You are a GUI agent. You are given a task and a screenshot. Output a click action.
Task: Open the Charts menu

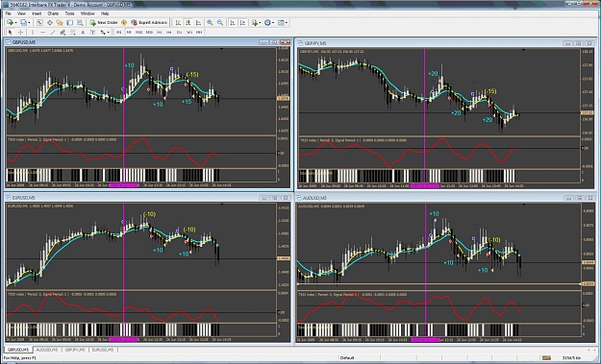(x=53, y=13)
